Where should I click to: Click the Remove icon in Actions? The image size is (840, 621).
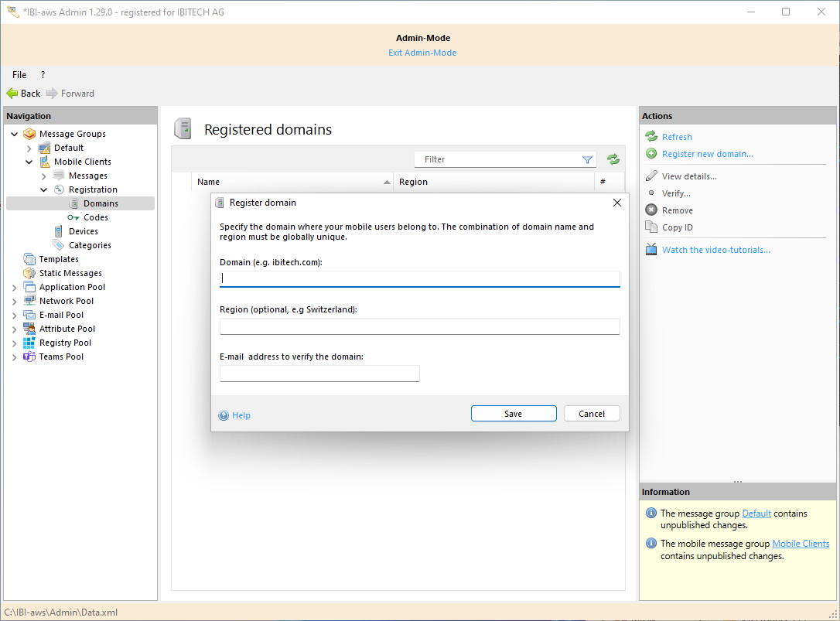click(651, 210)
